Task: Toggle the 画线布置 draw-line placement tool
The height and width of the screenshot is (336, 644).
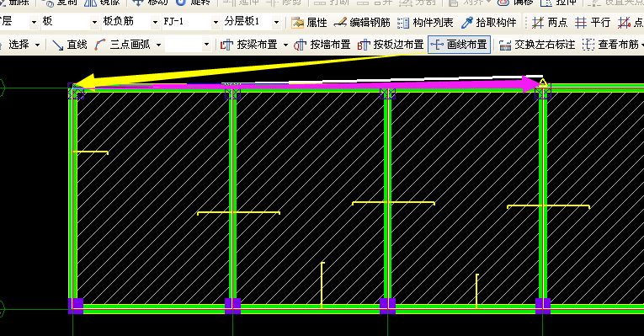Action: click(459, 45)
